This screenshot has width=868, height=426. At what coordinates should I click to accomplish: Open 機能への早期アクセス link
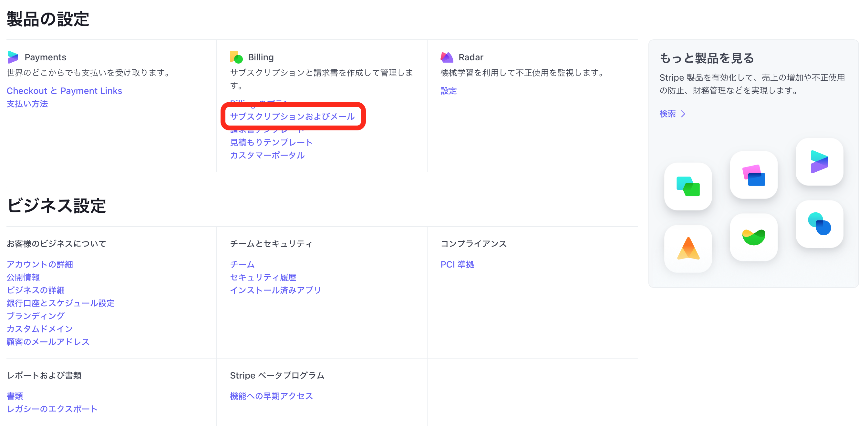[x=272, y=396]
